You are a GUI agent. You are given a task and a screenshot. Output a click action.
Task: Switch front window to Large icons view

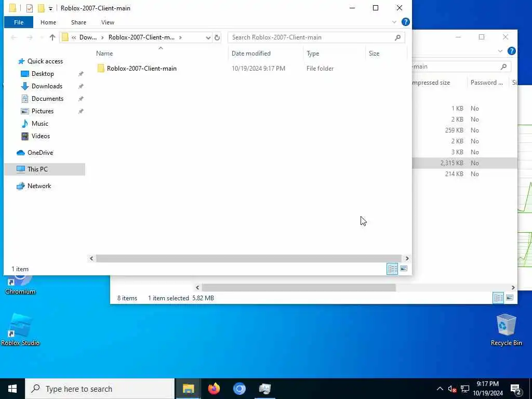[403, 269]
